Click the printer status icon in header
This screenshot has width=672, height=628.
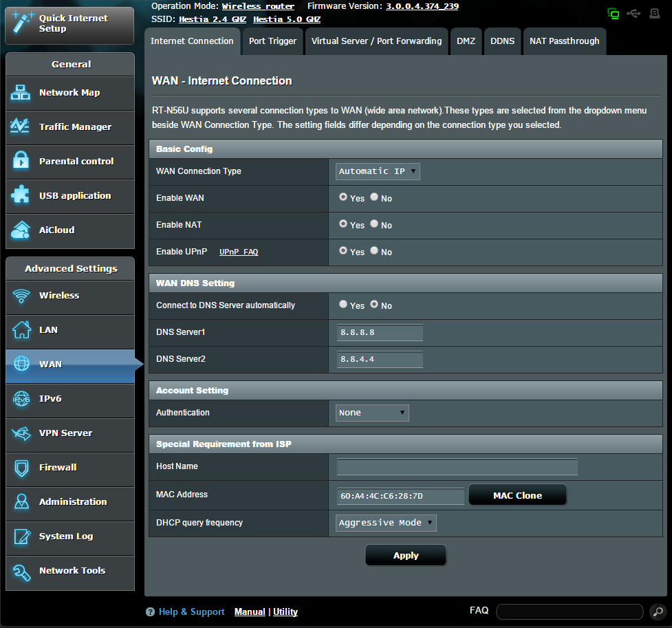click(x=654, y=14)
